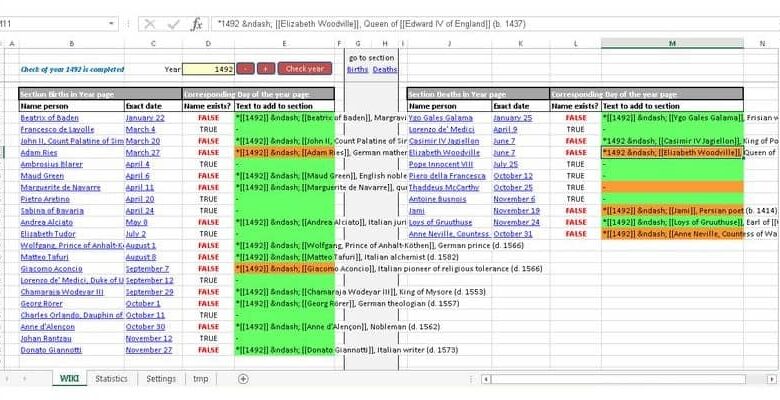Click the Insert Function fx icon
The image size is (780, 400).
point(197,24)
